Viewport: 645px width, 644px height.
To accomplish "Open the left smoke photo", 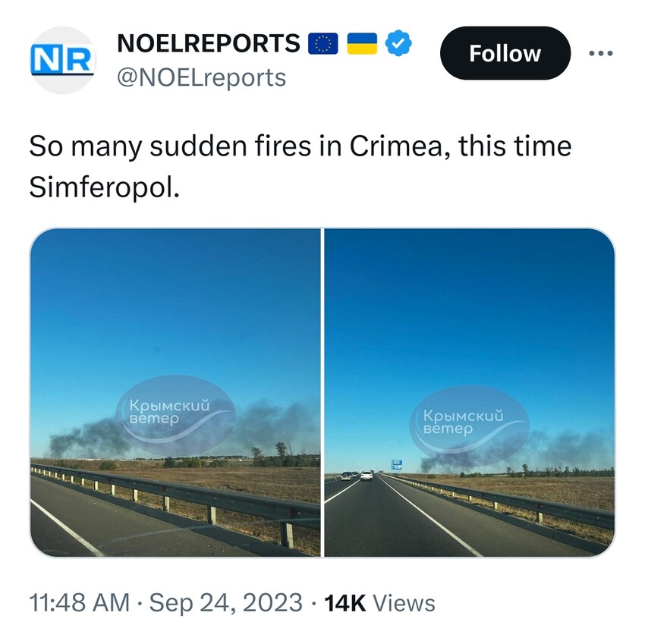I will [175, 392].
